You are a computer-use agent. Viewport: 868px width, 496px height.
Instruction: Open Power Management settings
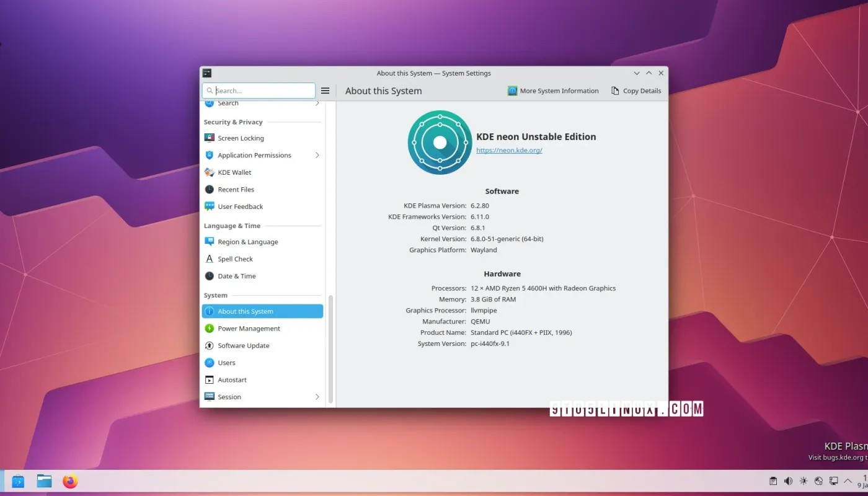pos(262,329)
